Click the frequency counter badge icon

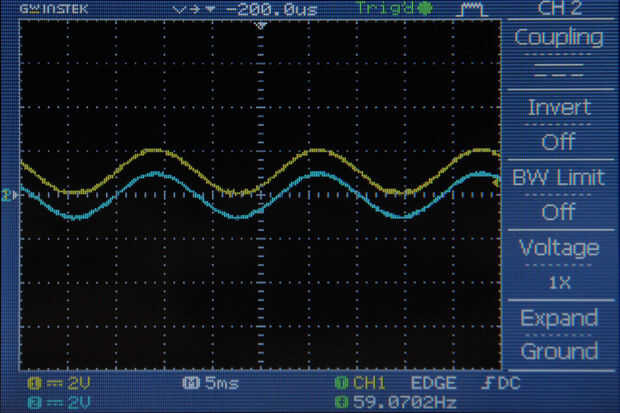pos(341,402)
